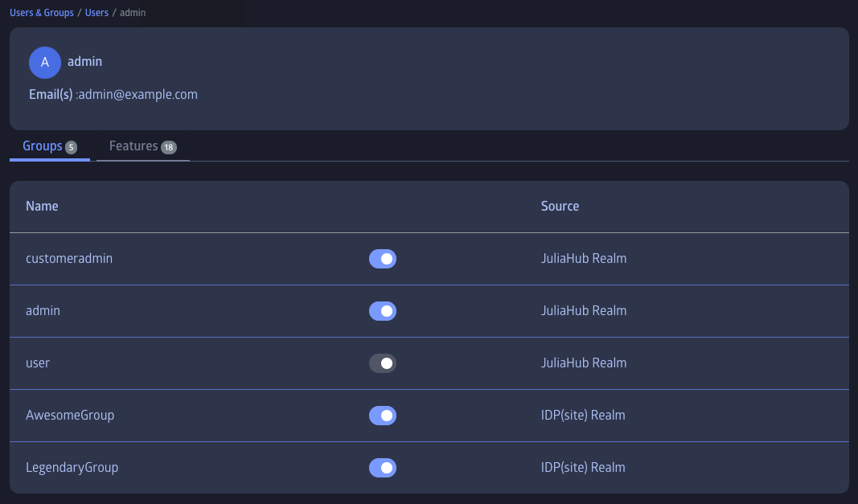Turn off the admin group toggle
This screenshot has width=858, height=504.
383,311
